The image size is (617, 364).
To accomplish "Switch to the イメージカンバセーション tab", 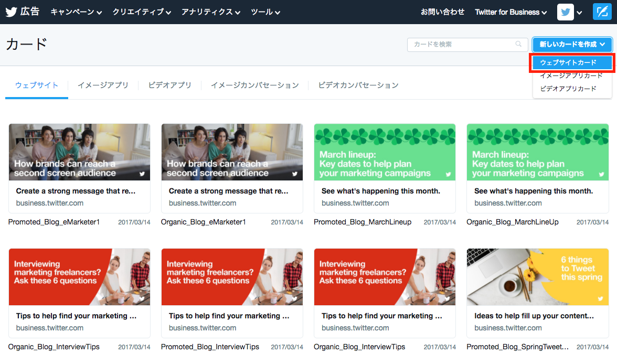I will 254,85.
